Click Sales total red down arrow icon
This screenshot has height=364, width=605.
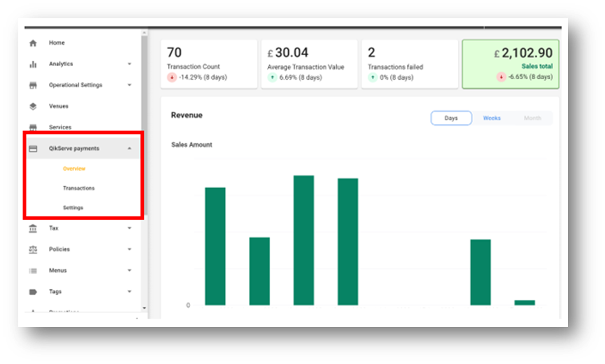(501, 76)
